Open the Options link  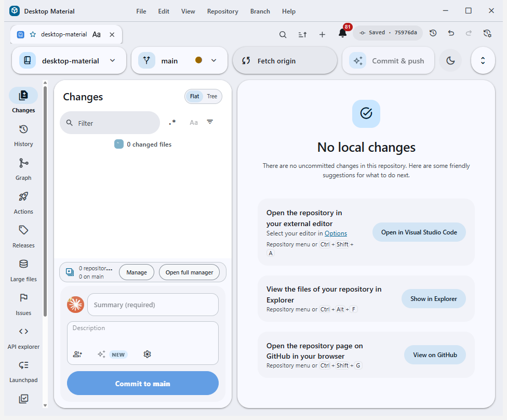pyautogui.click(x=336, y=233)
